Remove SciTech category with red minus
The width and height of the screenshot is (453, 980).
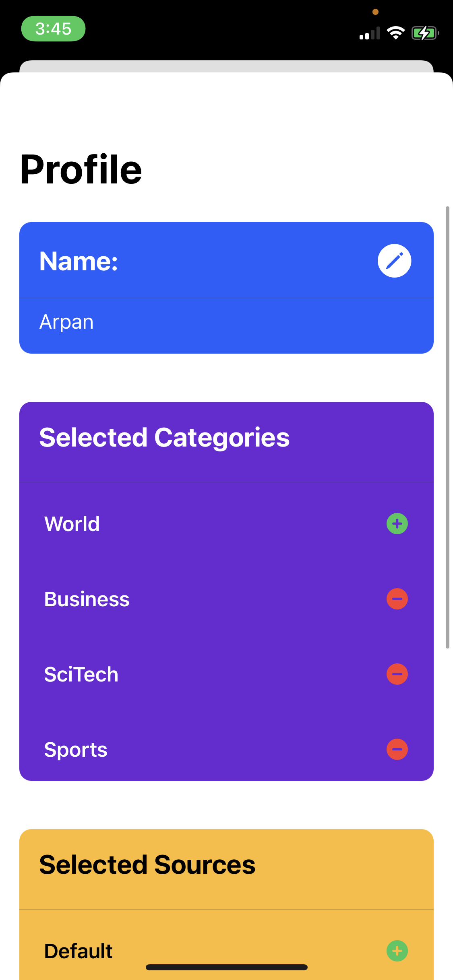[397, 674]
